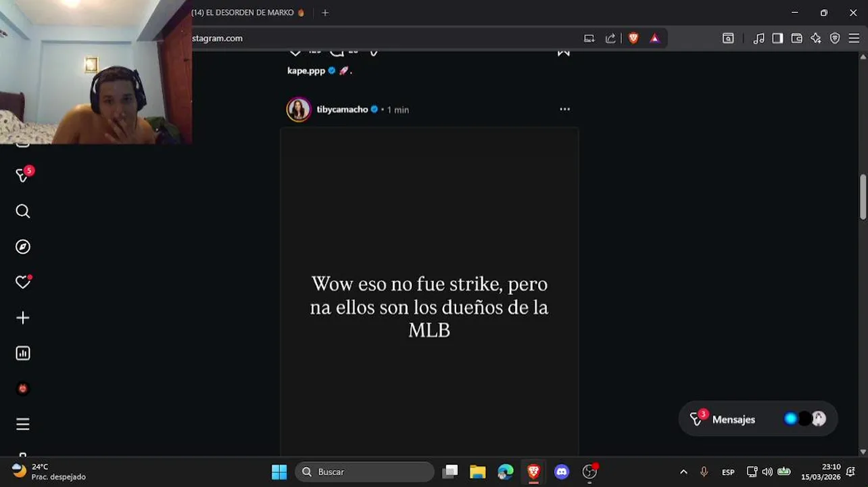Open OBS Studio from taskbar
Screen dimensions: 868x487
pyautogui.click(x=590, y=472)
